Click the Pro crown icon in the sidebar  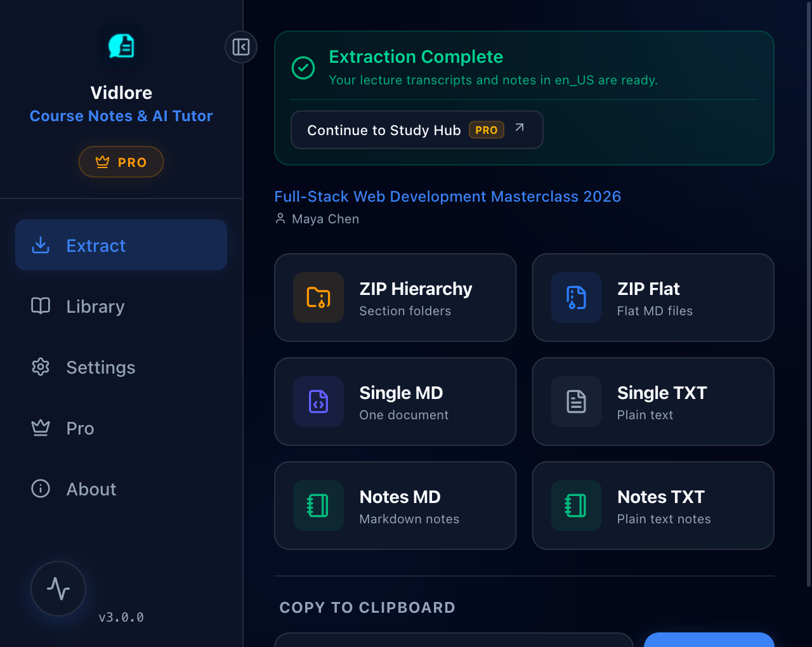tap(41, 428)
